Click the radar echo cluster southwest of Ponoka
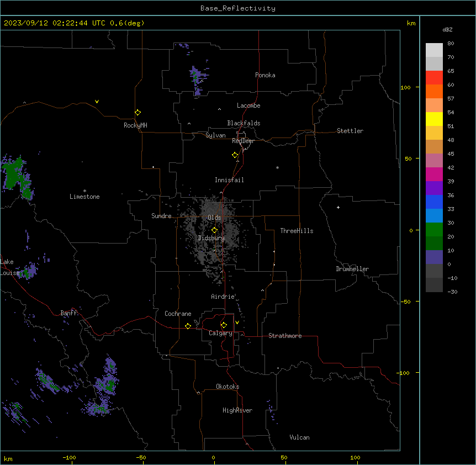 pyautogui.click(x=198, y=81)
